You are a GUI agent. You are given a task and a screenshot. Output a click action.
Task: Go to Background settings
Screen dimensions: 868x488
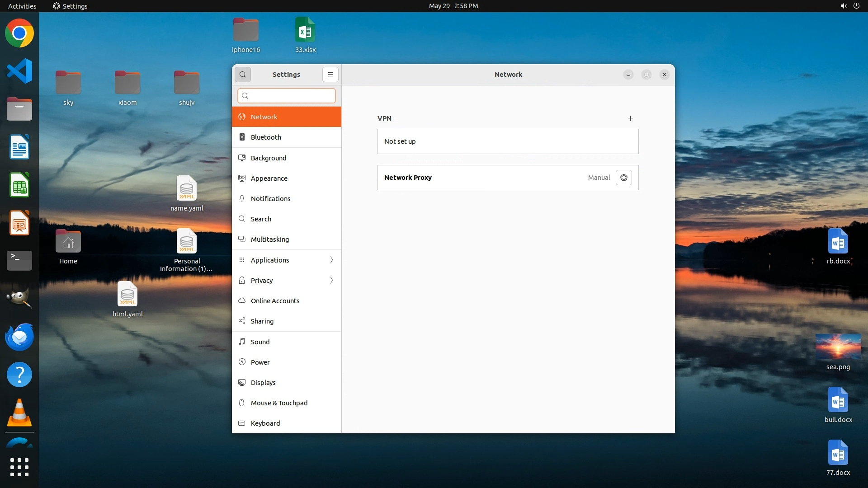coord(269,158)
